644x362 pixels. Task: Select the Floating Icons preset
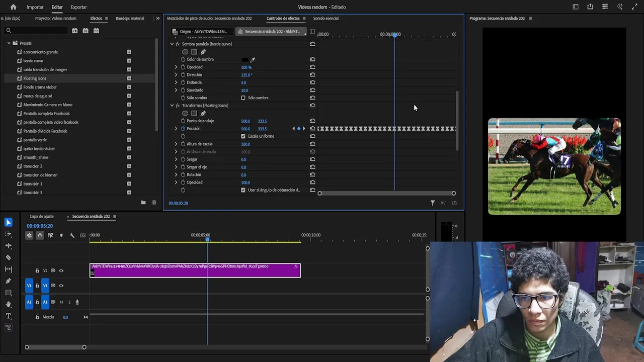(x=35, y=78)
